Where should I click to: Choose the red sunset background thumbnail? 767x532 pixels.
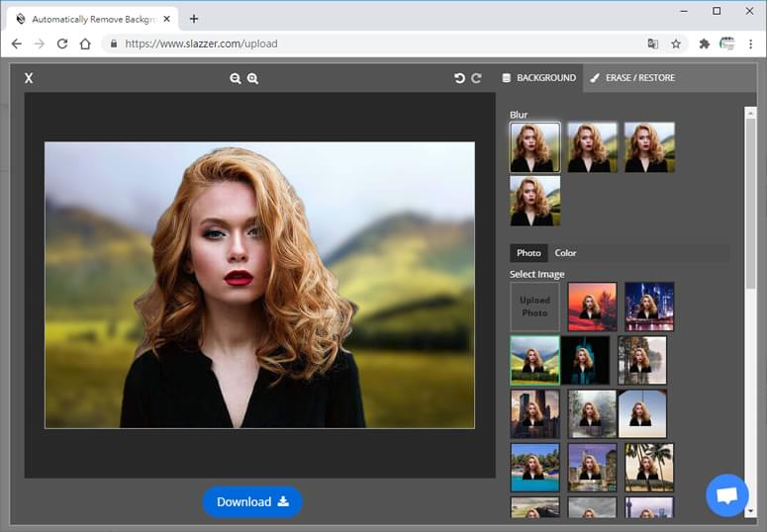click(x=593, y=307)
